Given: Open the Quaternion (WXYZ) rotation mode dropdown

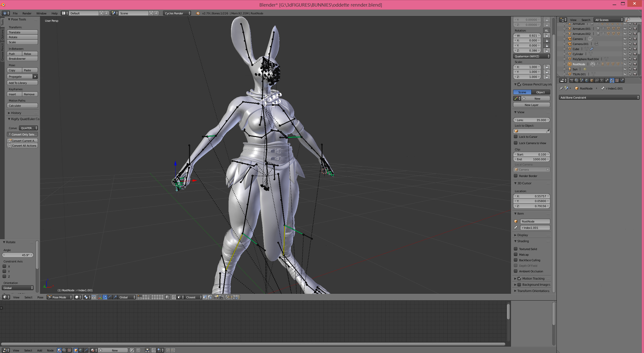Looking at the screenshot, I should pos(531,56).
